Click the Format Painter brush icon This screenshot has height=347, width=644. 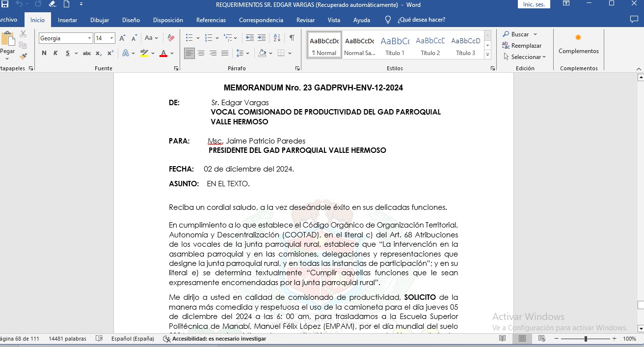23,57
